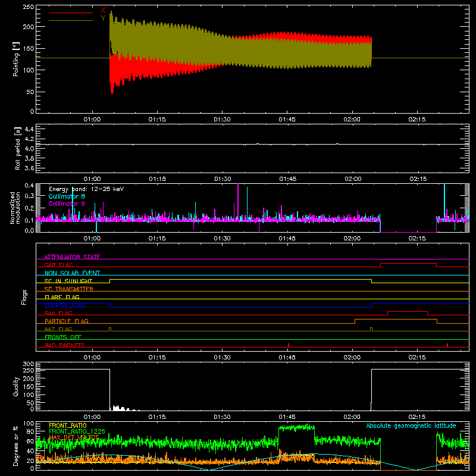Click the olive legend line sample for Y
Screen dimensions: 476x476
[71, 20]
